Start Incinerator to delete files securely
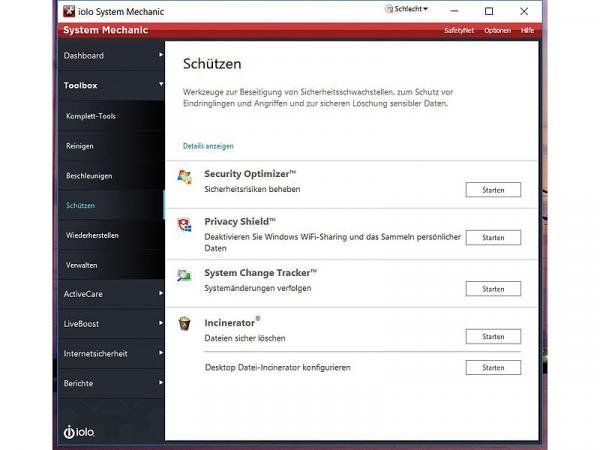The width and height of the screenshot is (600, 450). pos(493,336)
